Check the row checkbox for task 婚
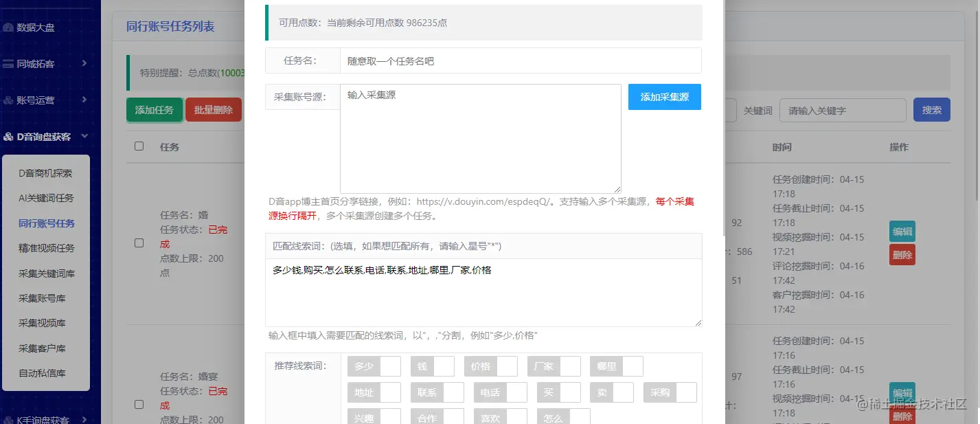 (x=139, y=243)
